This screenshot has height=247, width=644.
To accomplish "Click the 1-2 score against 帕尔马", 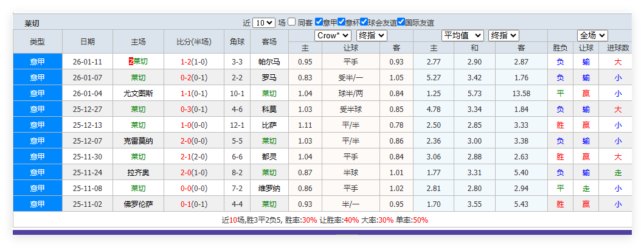I will [186, 61].
